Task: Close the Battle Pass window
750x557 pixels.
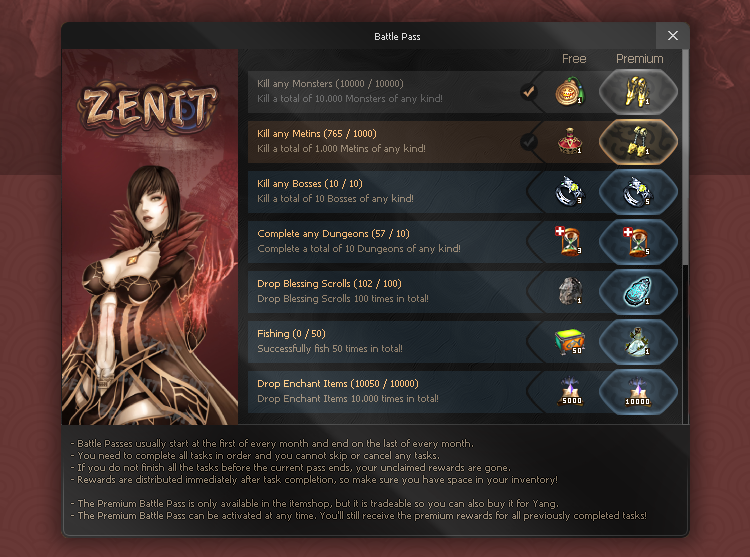Action: pyautogui.click(x=673, y=35)
